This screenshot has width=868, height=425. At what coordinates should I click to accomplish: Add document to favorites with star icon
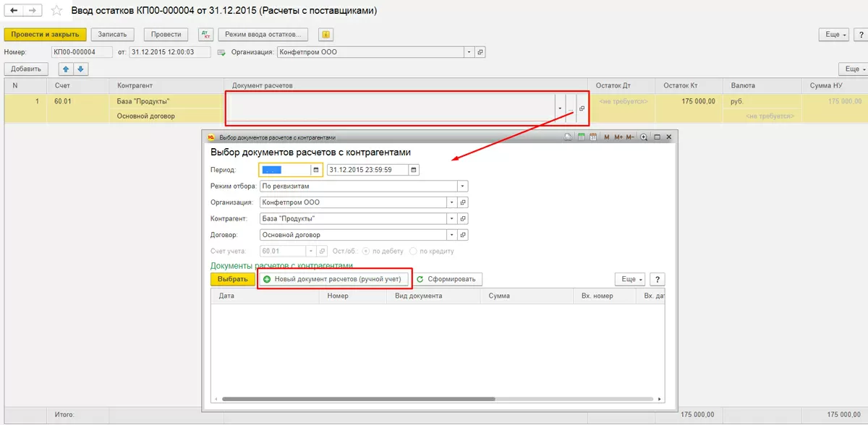point(56,12)
